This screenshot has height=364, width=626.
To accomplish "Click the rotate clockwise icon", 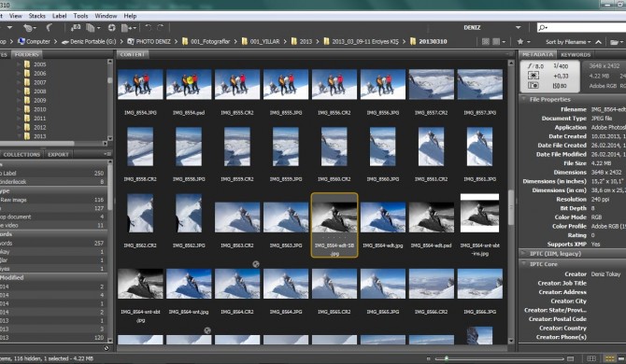I will coord(161,27).
